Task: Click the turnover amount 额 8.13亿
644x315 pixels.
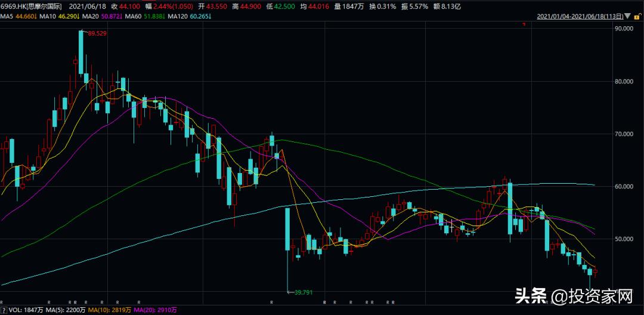Action: tap(448, 6)
